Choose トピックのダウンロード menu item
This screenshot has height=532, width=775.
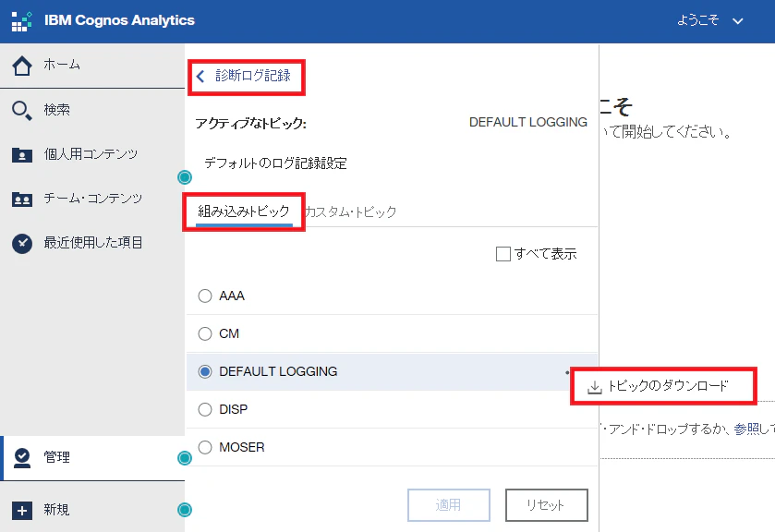663,386
